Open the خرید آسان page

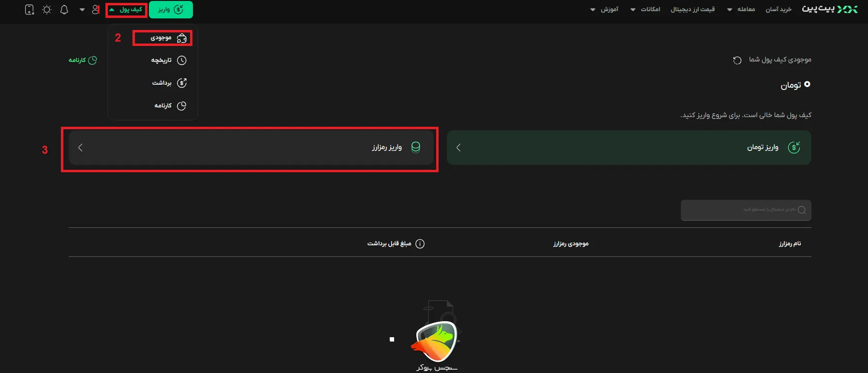click(779, 10)
